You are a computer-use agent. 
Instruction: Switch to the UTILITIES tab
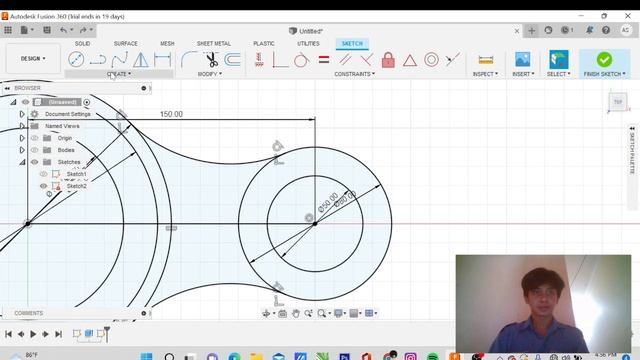(308, 43)
